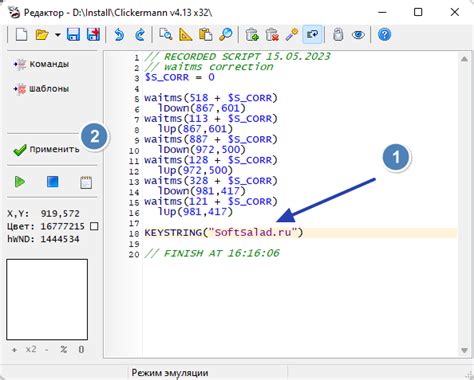Click status bar text 'Режим эмуляции'
Viewport: 474px width, 380px height.
click(x=170, y=373)
